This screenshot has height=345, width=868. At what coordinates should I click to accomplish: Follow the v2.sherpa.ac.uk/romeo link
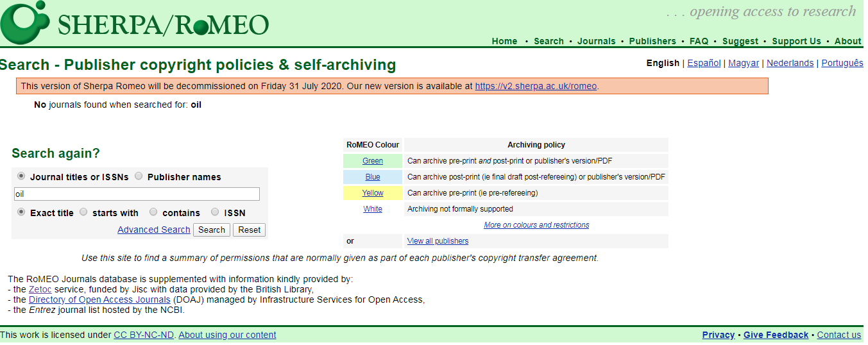coord(536,86)
